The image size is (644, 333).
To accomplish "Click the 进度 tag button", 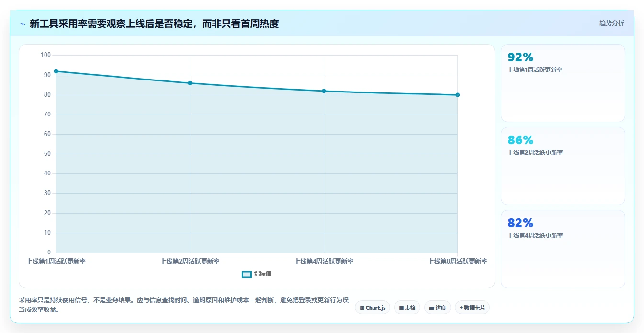I will click(x=438, y=308).
